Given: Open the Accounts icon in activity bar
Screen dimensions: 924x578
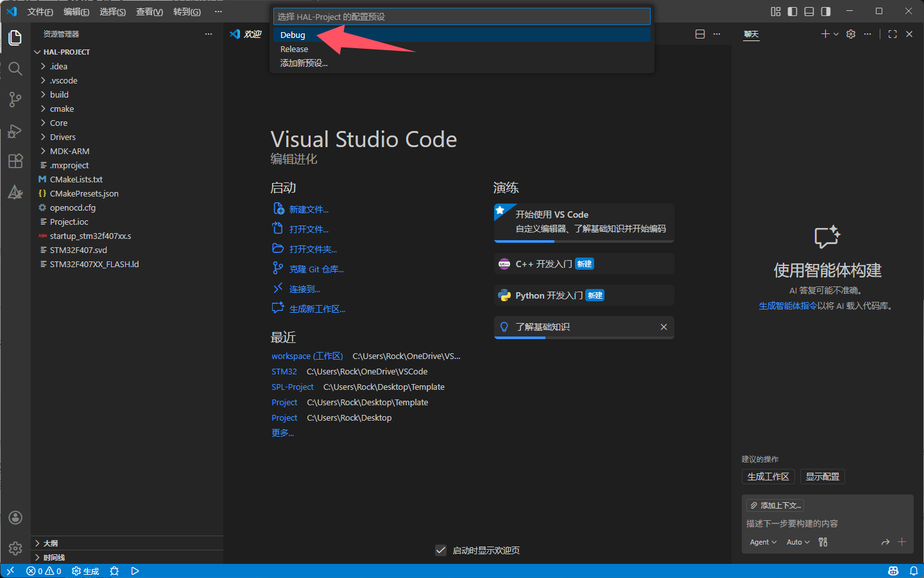Looking at the screenshot, I should (15, 518).
